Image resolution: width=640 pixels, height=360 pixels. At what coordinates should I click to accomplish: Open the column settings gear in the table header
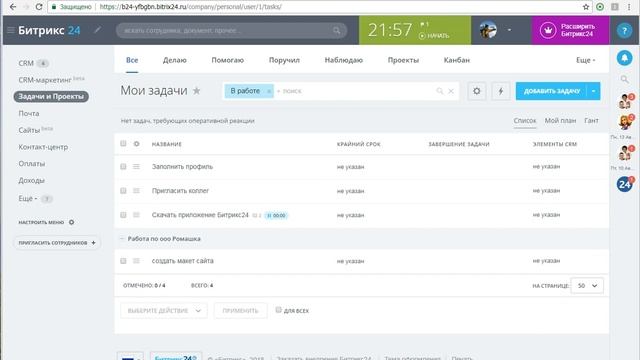(136, 144)
